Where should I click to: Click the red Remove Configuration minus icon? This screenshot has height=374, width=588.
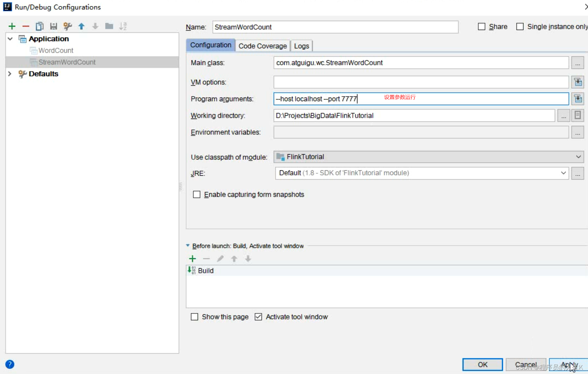point(26,26)
